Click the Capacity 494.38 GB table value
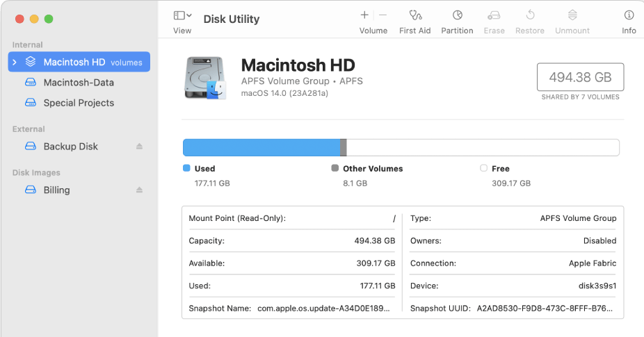 (375, 241)
